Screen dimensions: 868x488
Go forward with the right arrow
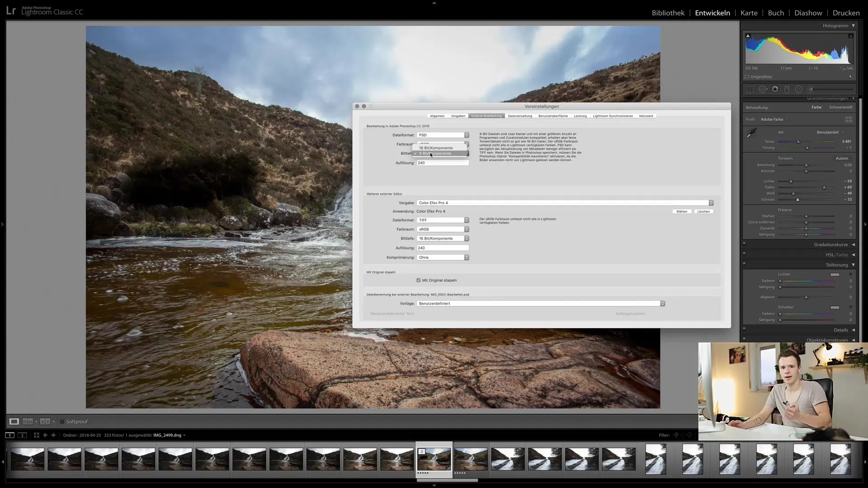pos(53,435)
